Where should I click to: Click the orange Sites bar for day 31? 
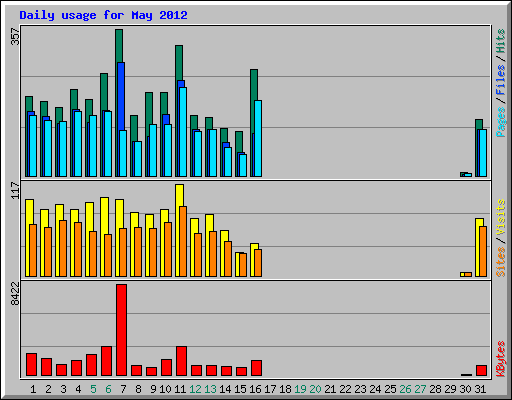click(x=483, y=251)
